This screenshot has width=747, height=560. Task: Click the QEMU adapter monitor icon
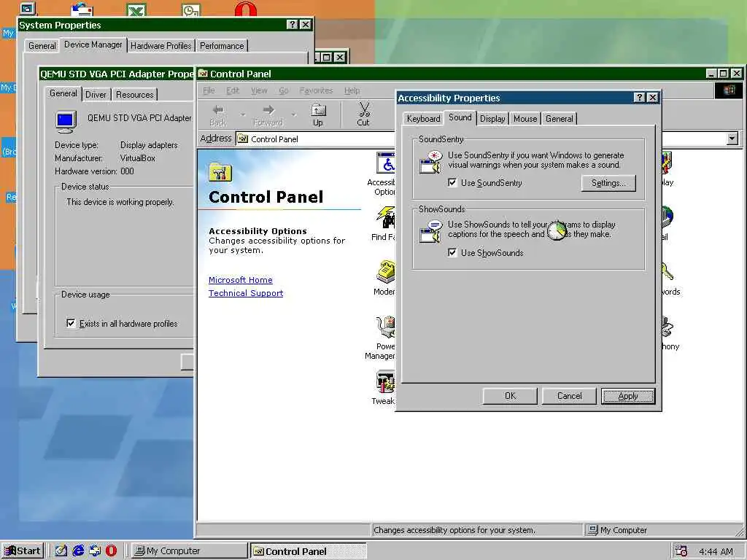click(66, 122)
